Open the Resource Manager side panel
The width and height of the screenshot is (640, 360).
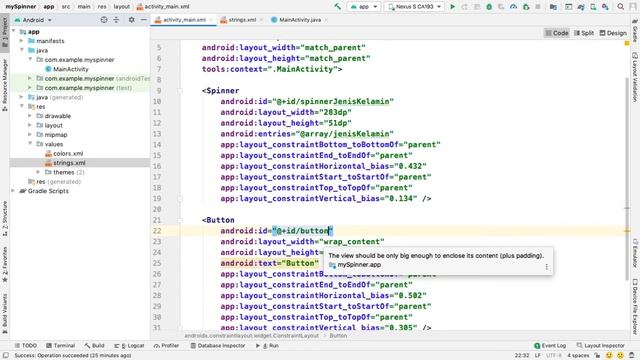coord(5,85)
